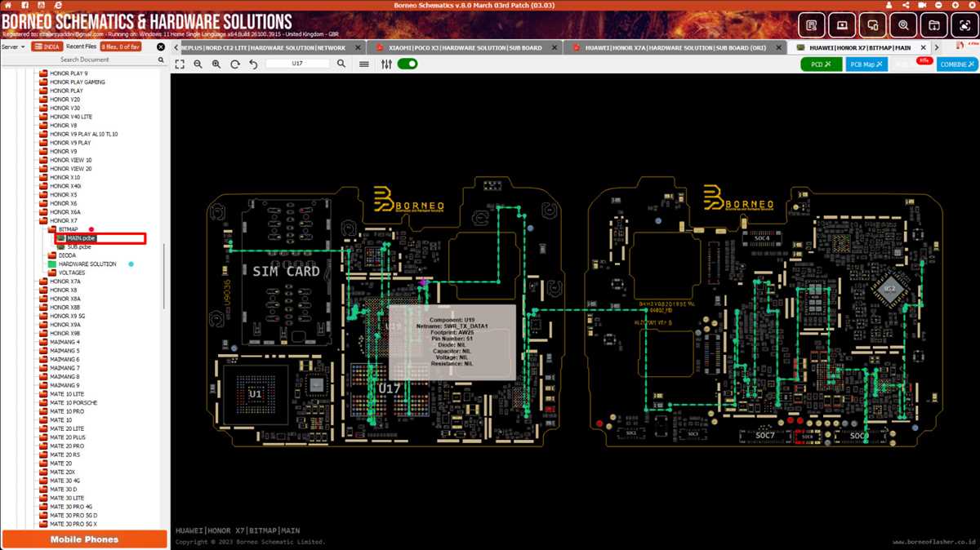Open the adjustment sliders icon
Screen dimensions: 980x550
tap(386, 64)
